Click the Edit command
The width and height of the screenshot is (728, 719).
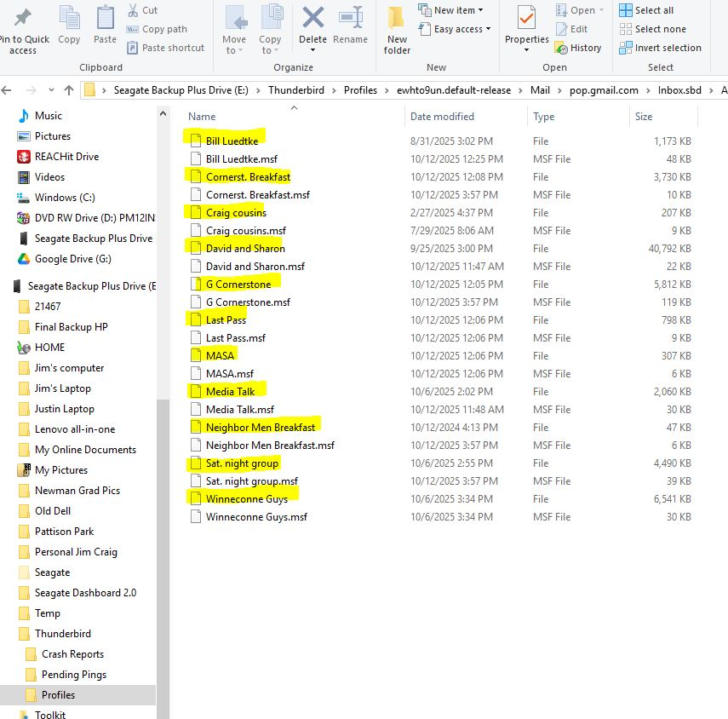[x=571, y=29]
